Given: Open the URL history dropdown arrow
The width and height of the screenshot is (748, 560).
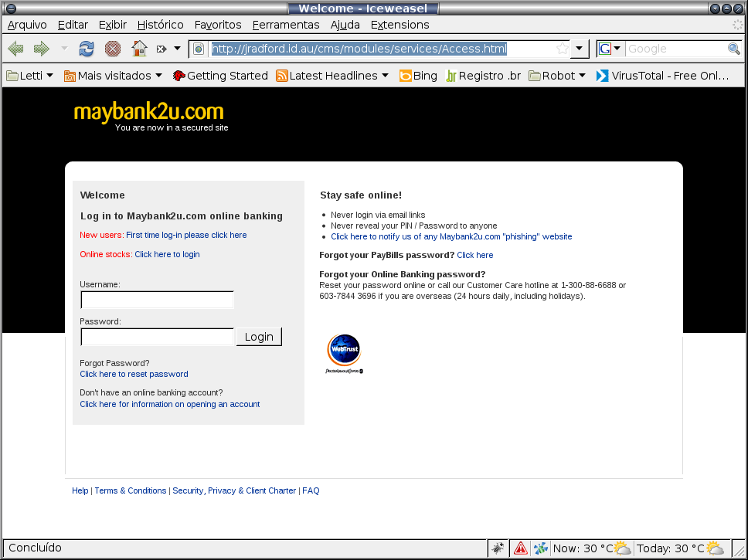Looking at the screenshot, I should (x=579, y=49).
